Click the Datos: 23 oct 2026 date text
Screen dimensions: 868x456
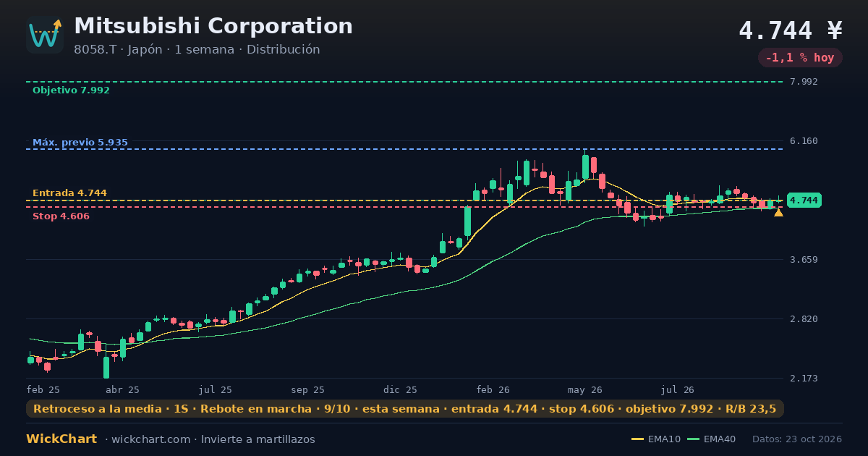(x=797, y=439)
